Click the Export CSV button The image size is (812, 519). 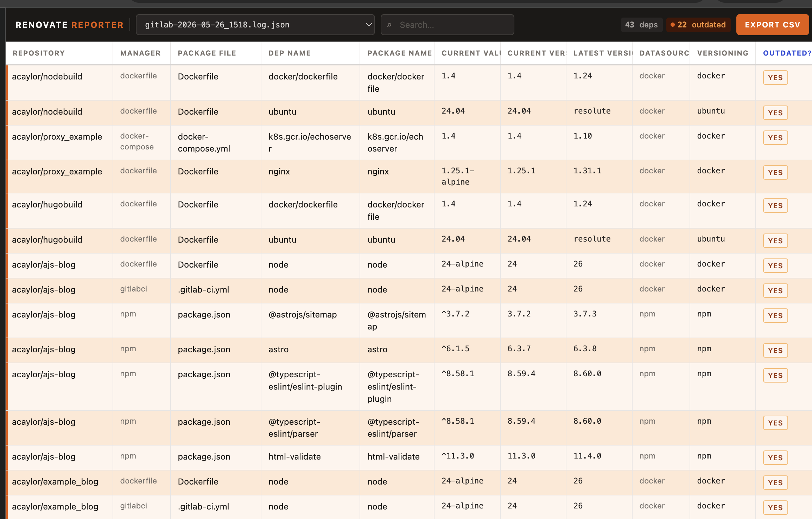pyautogui.click(x=772, y=25)
